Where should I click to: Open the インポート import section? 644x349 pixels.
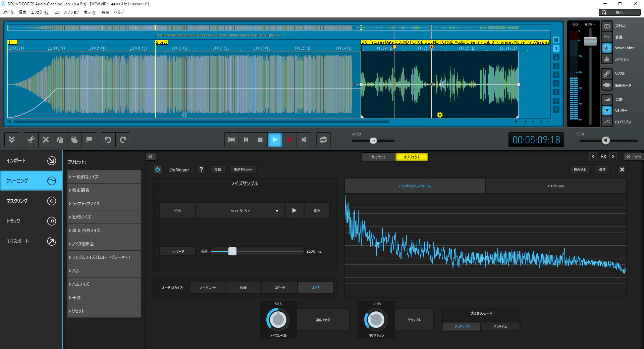tap(31, 161)
